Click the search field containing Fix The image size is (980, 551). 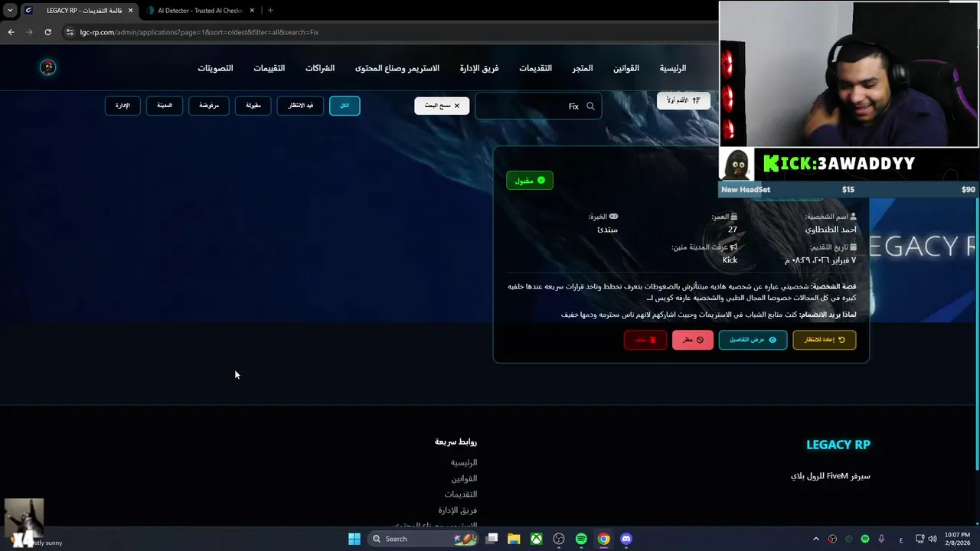538,106
